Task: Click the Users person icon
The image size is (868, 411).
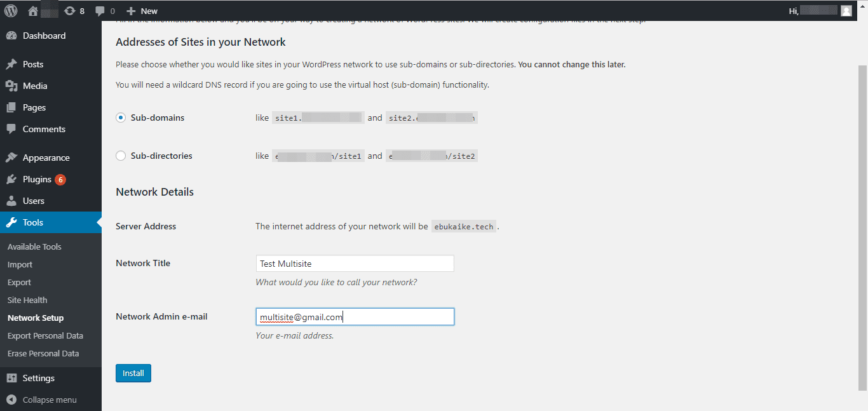Action: pos(11,201)
